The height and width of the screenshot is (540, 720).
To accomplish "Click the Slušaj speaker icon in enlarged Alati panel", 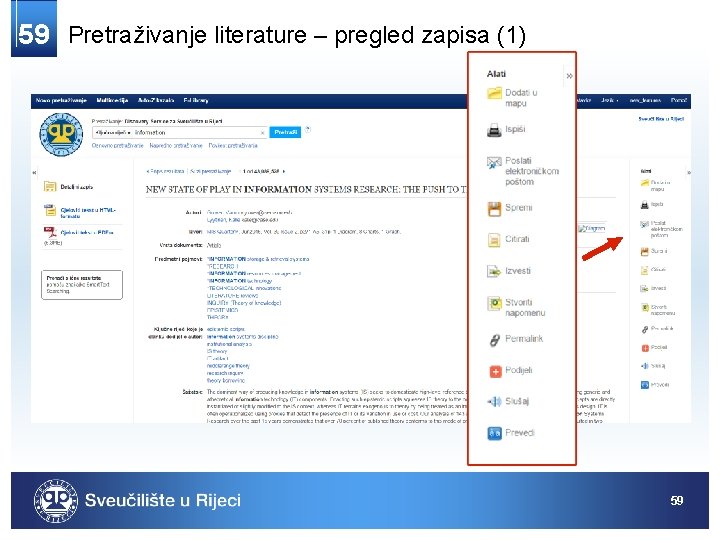I will click(x=494, y=402).
